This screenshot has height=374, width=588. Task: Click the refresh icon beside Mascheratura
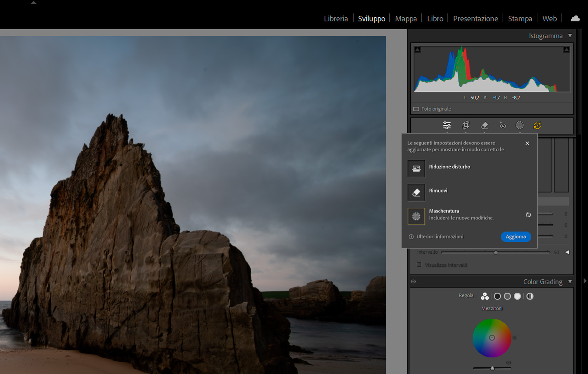pos(528,215)
